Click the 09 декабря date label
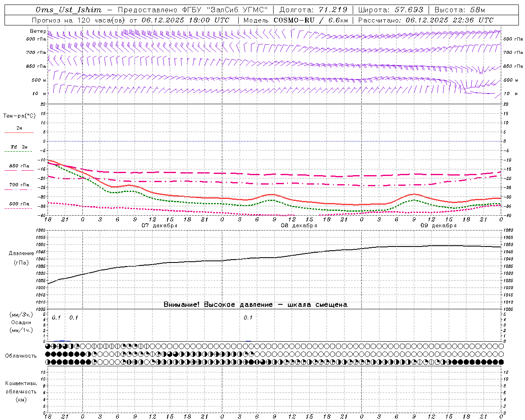 pos(438,226)
